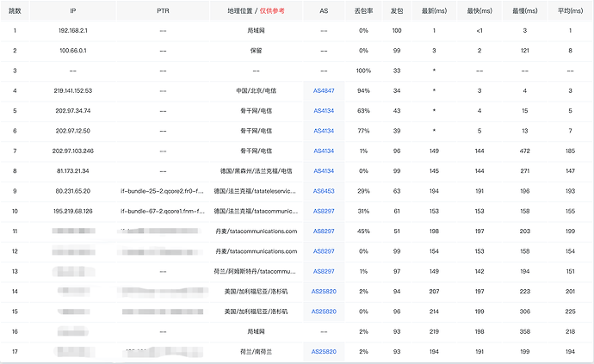The height and width of the screenshot is (364, 594).
Task: Select the IP cell 219.141.152.53
Action: [x=72, y=90]
